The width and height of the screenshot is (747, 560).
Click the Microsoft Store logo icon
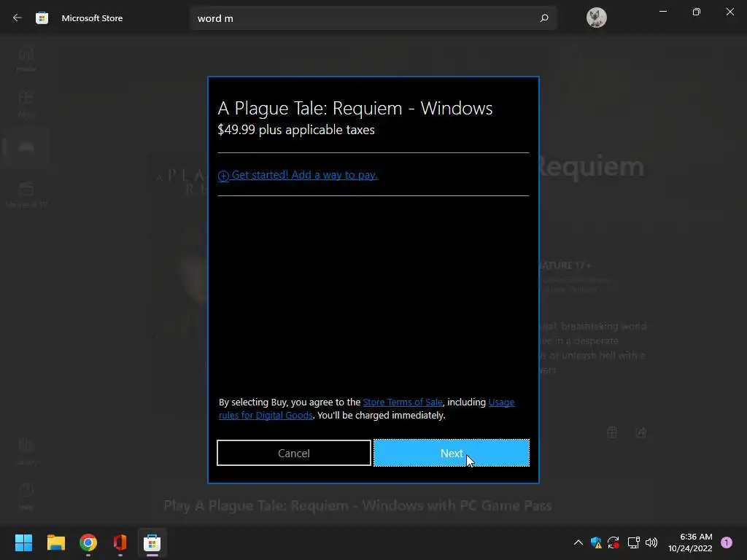tap(42, 18)
